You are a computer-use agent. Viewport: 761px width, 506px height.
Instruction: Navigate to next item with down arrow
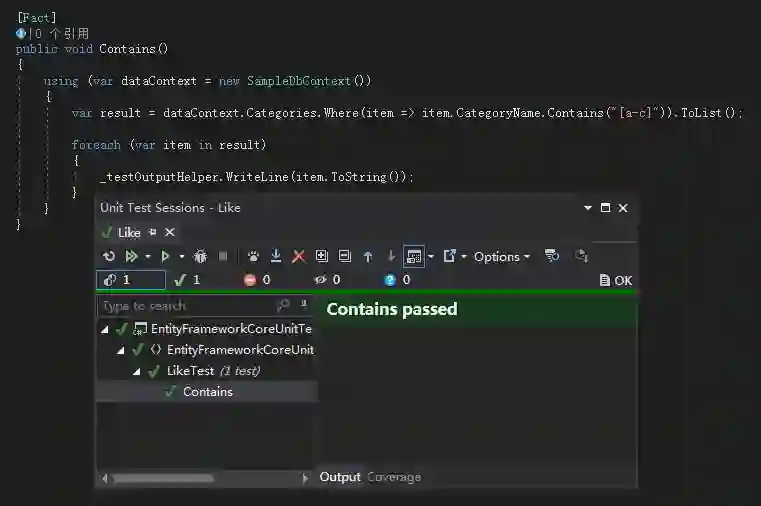point(391,256)
